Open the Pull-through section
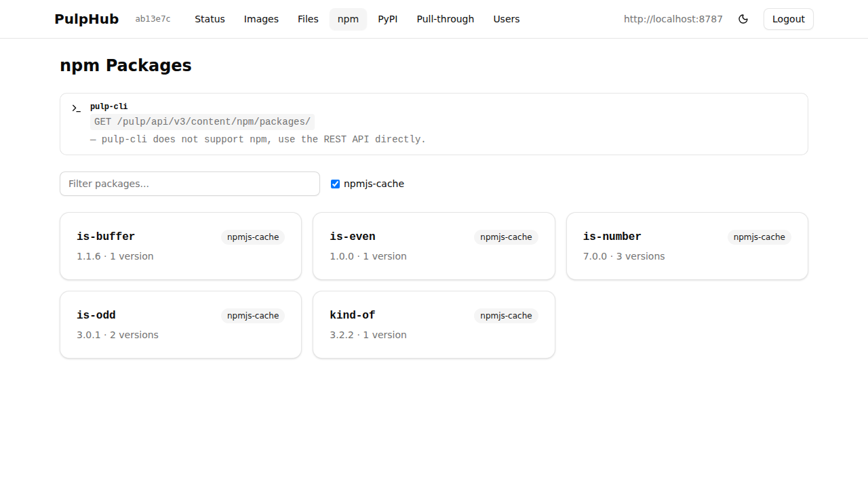Screen dimensions: 868x488 pyautogui.click(x=445, y=19)
